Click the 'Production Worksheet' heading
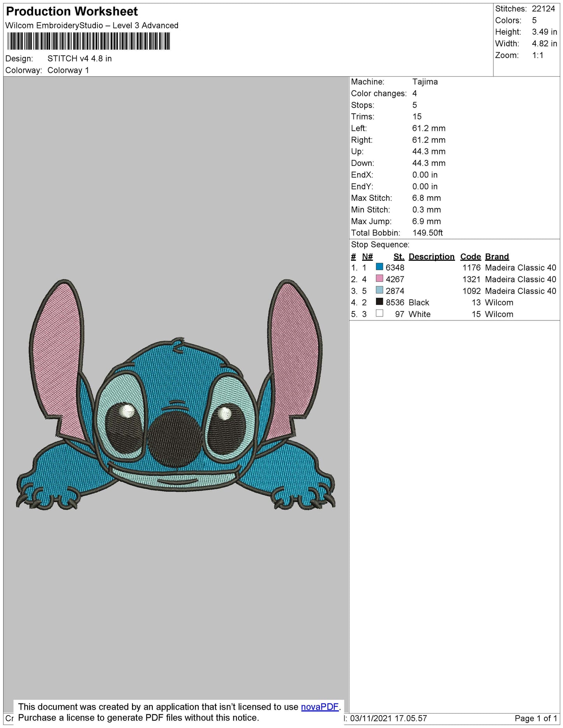The height and width of the screenshot is (728, 563). 72,11
